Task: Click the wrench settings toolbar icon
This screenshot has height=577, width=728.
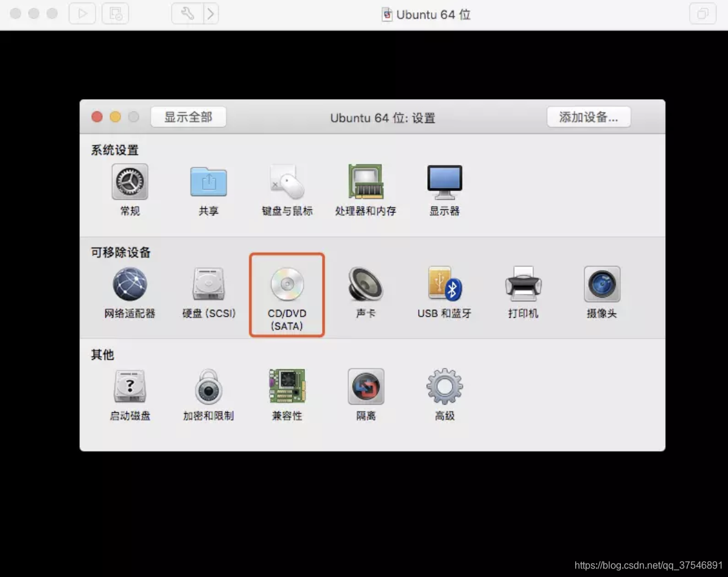Action: pyautogui.click(x=187, y=13)
